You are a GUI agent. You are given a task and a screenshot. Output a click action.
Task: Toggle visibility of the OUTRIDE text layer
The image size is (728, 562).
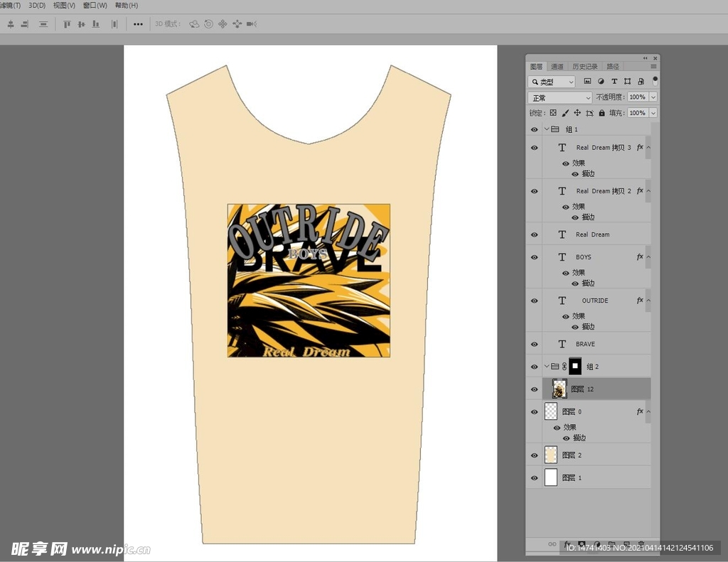[535, 301]
